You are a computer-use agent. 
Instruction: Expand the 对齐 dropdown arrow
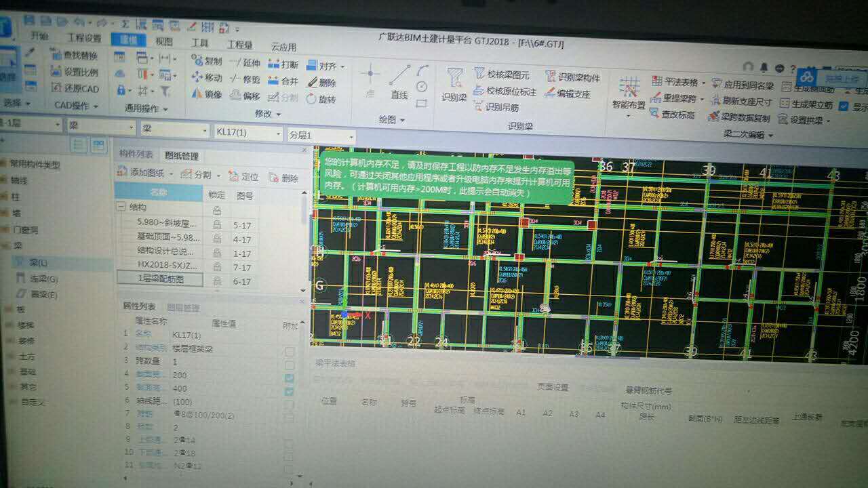click(342, 67)
